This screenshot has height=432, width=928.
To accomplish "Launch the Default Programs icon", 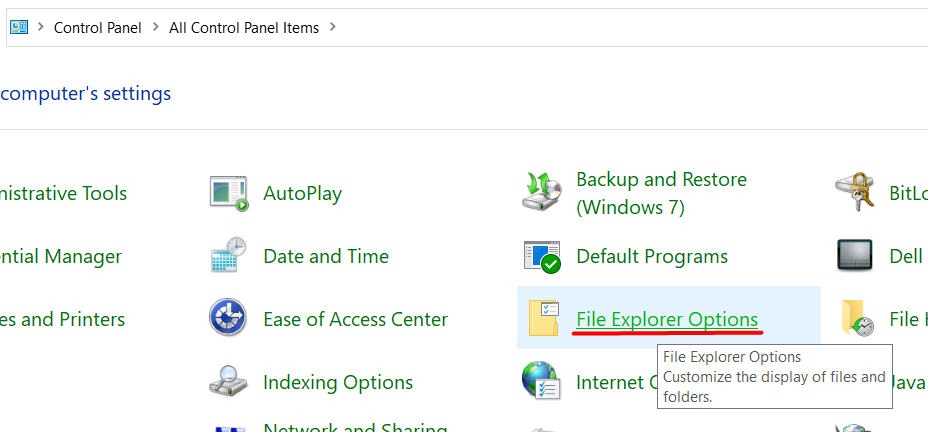I will [542, 256].
